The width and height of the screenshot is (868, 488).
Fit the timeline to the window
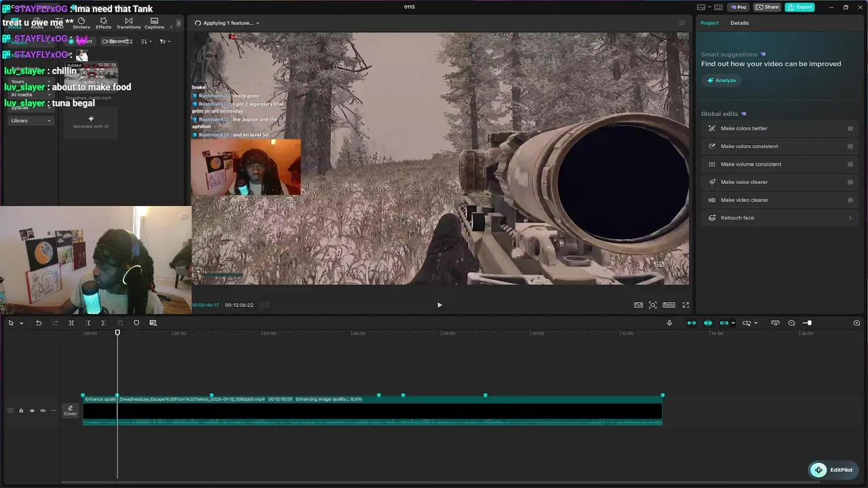(775, 323)
